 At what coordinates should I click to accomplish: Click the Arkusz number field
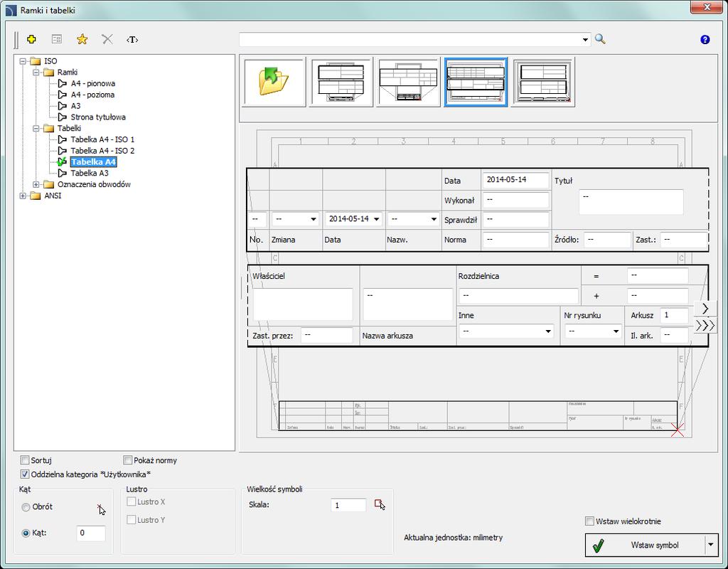674,315
